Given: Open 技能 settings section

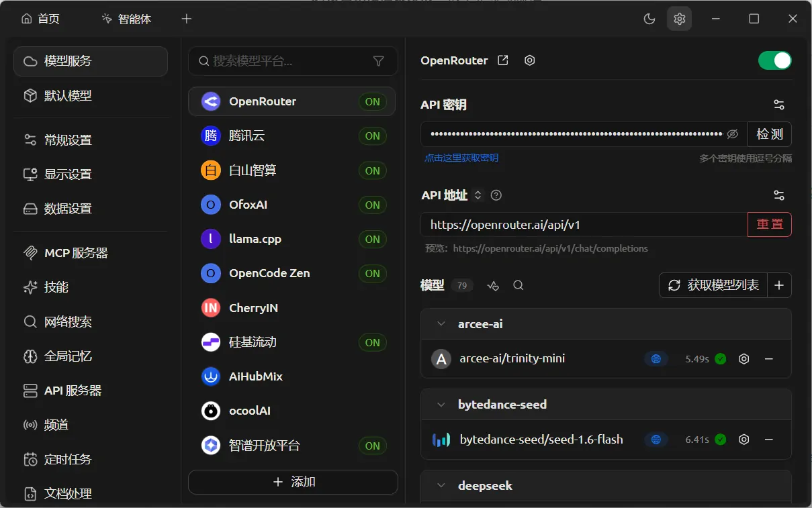Looking at the screenshot, I should (91, 287).
